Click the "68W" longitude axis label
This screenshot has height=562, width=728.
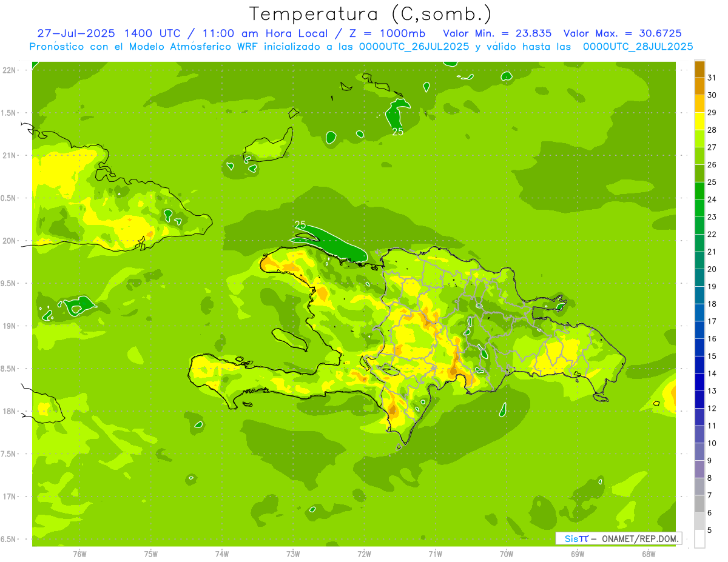(x=649, y=554)
